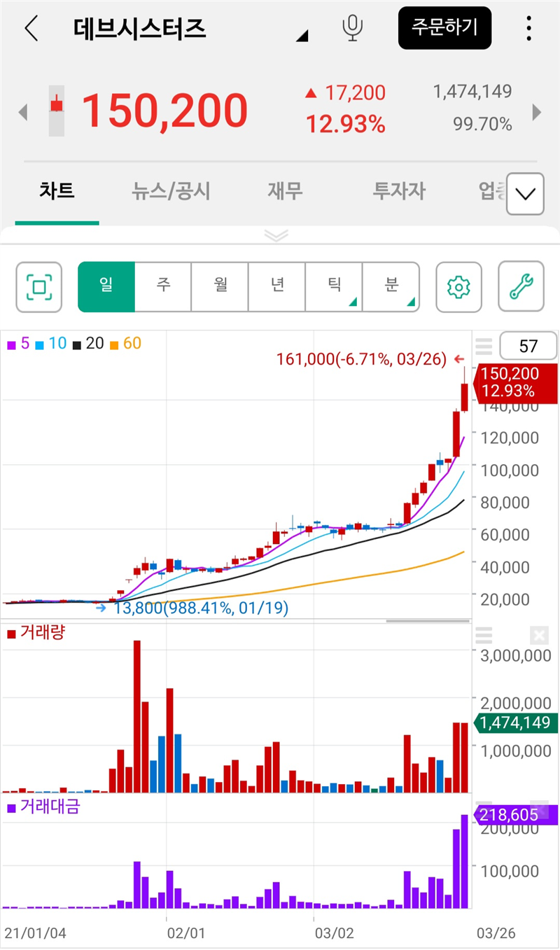
Task: Tap the header change rate 12.93%
Action: click(x=345, y=125)
